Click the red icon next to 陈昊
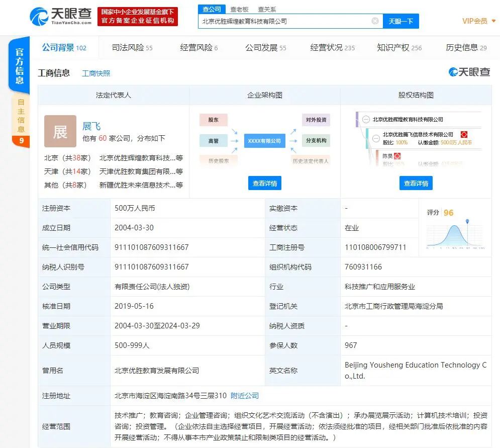The image size is (500, 448). click(x=397, y=156)
